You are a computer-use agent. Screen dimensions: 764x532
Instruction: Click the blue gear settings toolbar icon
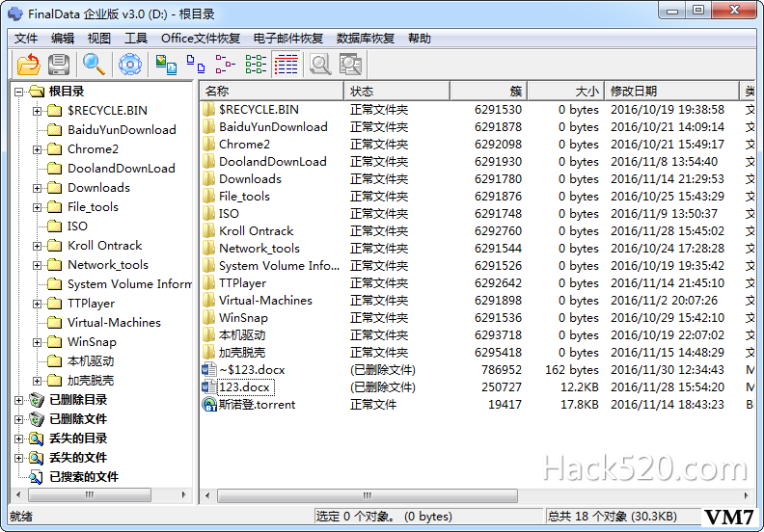click(130, 65)
